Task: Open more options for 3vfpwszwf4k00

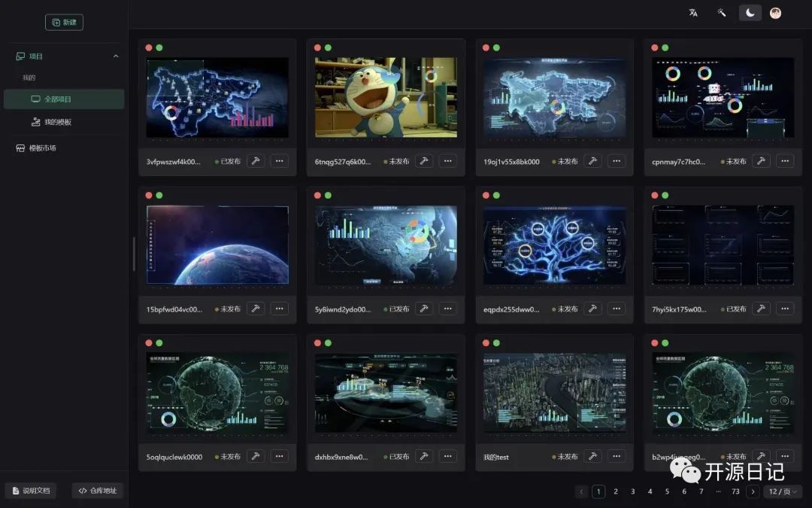Action: [279, 161]
